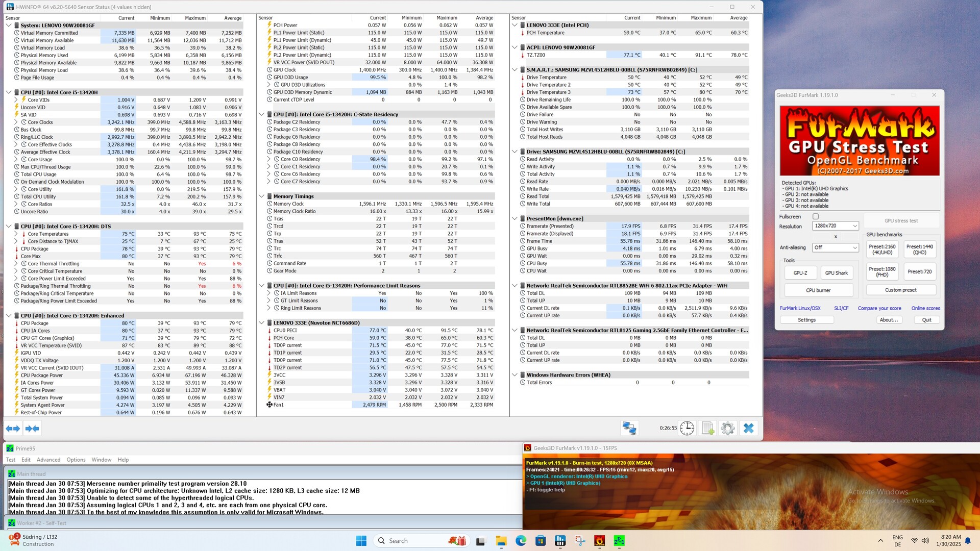Open the Compare your score link
The height and width of the screenshot is (551, 980).
[879, 308]
